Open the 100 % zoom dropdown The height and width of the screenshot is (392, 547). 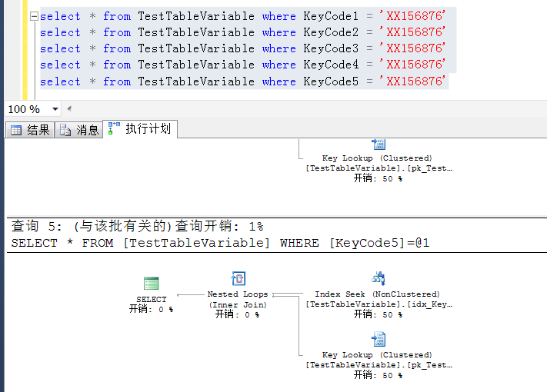[55, 109]
